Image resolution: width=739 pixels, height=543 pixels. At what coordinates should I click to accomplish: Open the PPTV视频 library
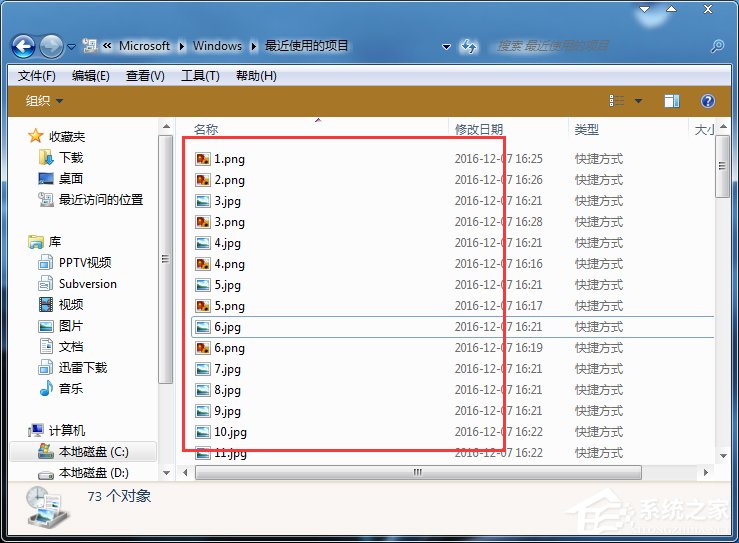[x=75, y=263]
